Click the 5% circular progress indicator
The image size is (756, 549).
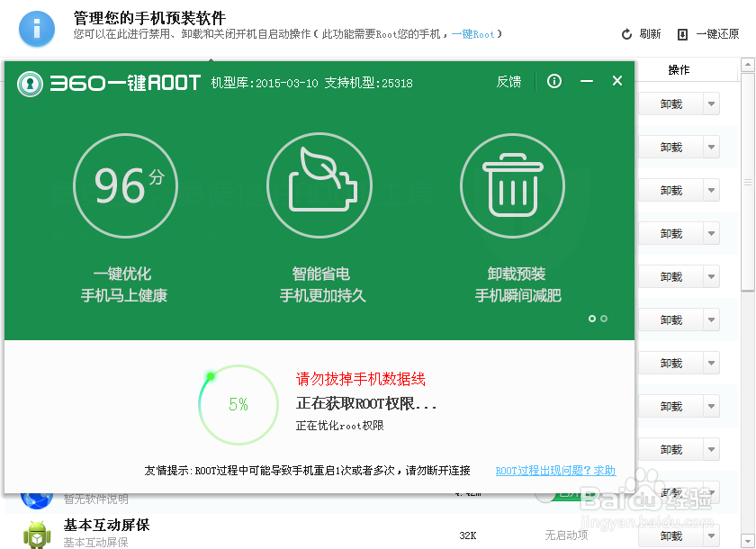[238, 405]
